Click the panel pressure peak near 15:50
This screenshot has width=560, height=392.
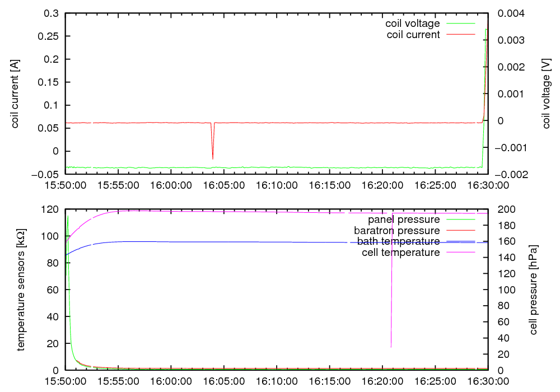click(68, 217)
